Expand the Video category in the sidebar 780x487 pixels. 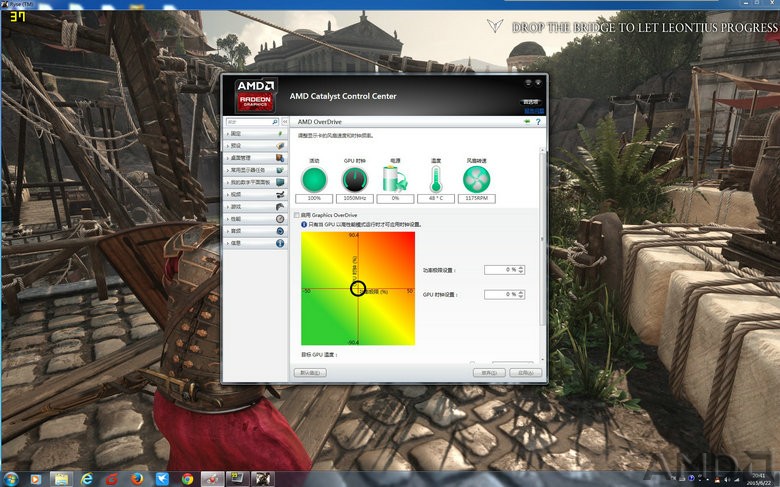pyautogui.click(x=256, y=195)
